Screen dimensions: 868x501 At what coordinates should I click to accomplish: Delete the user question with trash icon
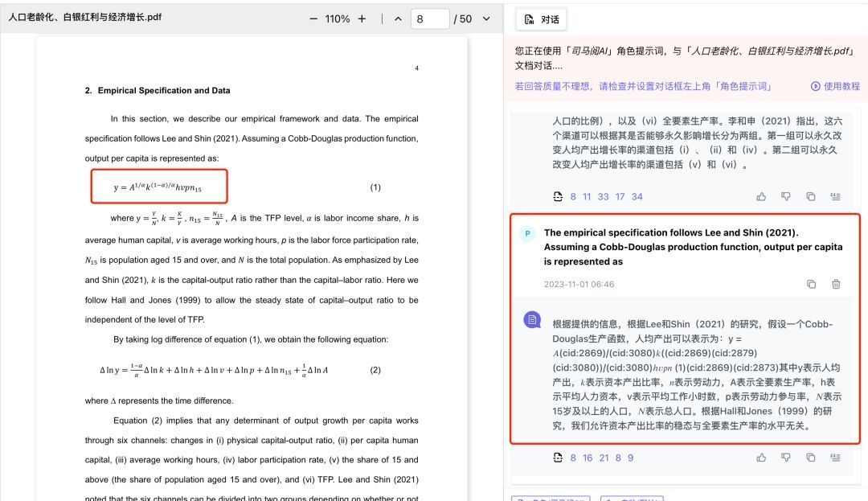836,284
